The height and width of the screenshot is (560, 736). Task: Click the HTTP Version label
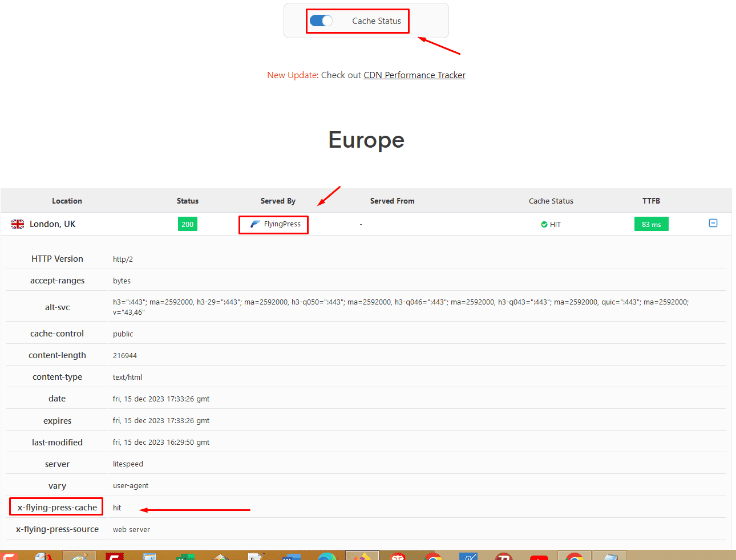[x=57, y=259]
